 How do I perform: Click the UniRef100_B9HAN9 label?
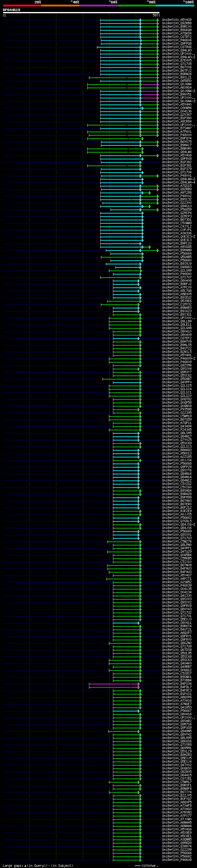coord(177,250)
